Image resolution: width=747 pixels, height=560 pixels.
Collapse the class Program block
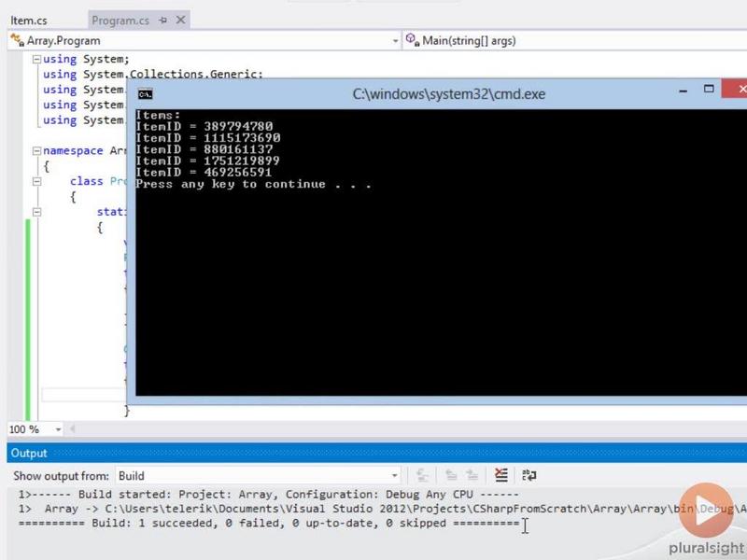(x=36, y=181)
